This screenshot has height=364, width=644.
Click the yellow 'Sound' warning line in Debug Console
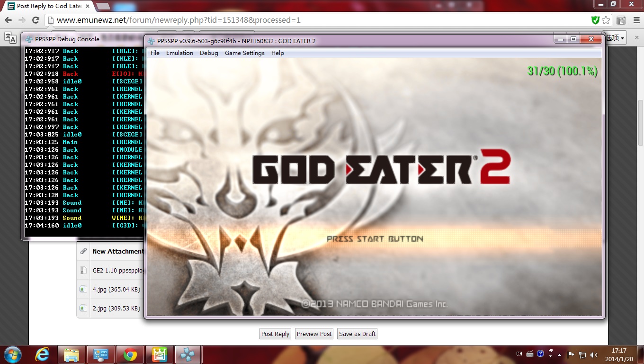coord(83,218)
